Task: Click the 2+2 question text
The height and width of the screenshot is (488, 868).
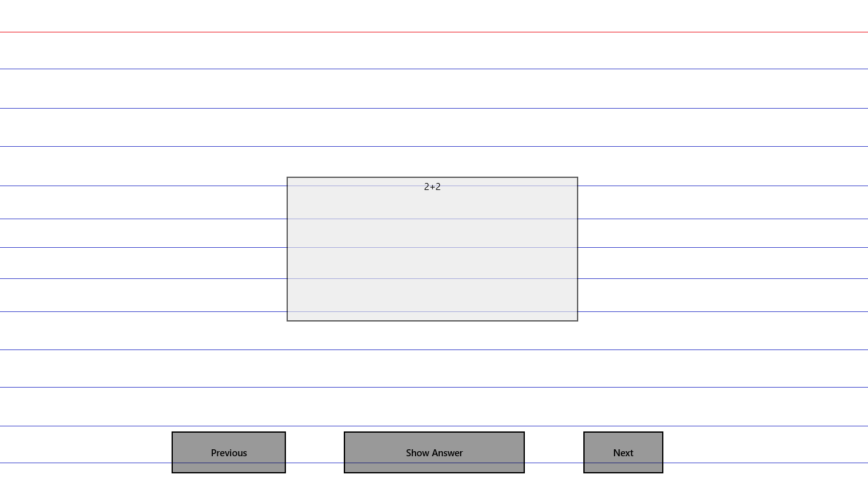Action: [x=432, y=187]
